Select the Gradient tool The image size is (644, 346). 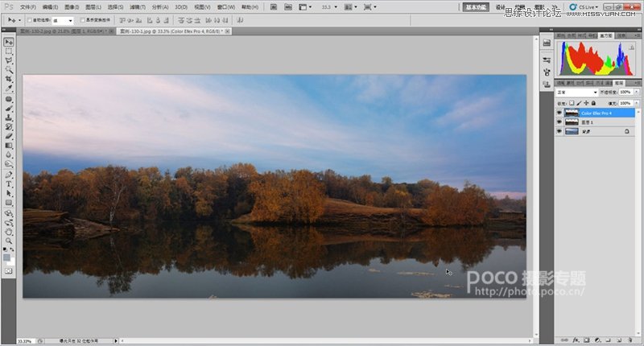tap(9, 146)
